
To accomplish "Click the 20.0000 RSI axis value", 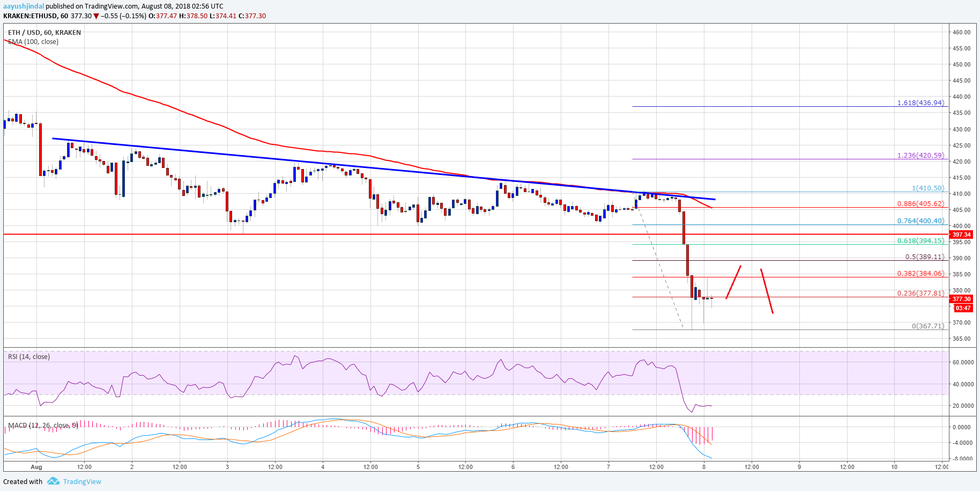I will tap(963, 406).
